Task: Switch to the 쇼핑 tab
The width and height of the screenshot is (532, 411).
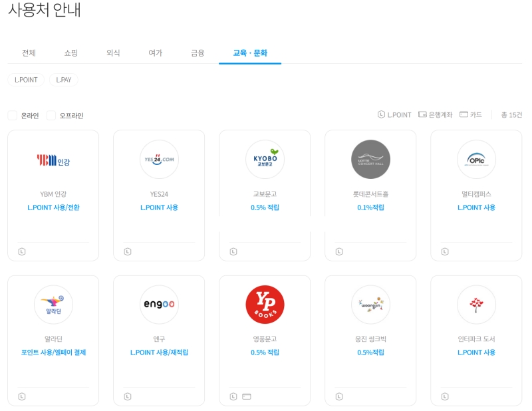Action: coord(71,53)
